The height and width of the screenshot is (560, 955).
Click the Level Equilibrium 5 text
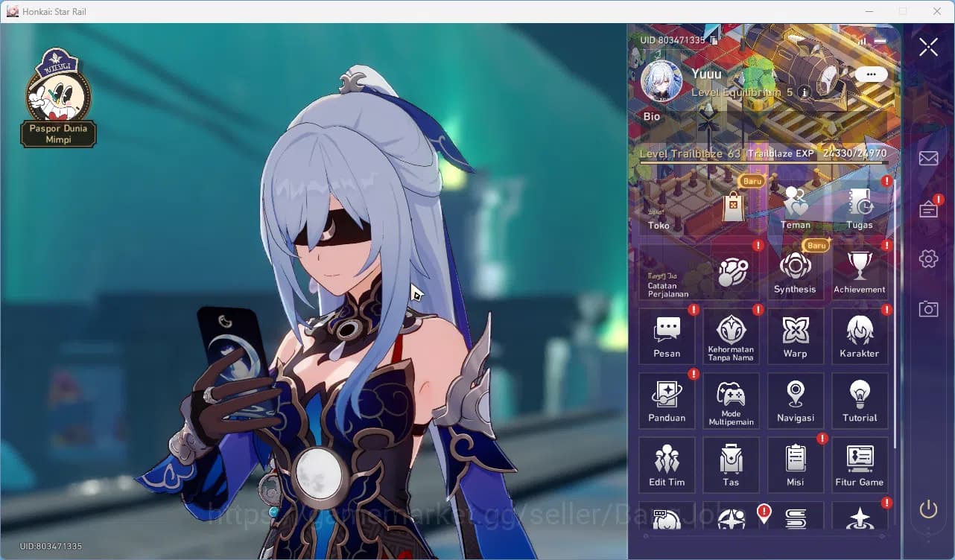pyautogui.click(x=742, y=92)
